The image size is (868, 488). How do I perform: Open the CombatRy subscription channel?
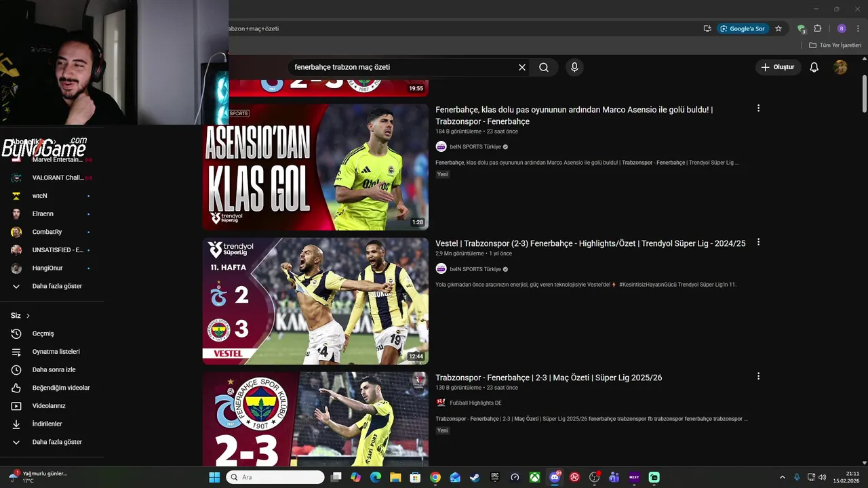click(x=52, y=232)
